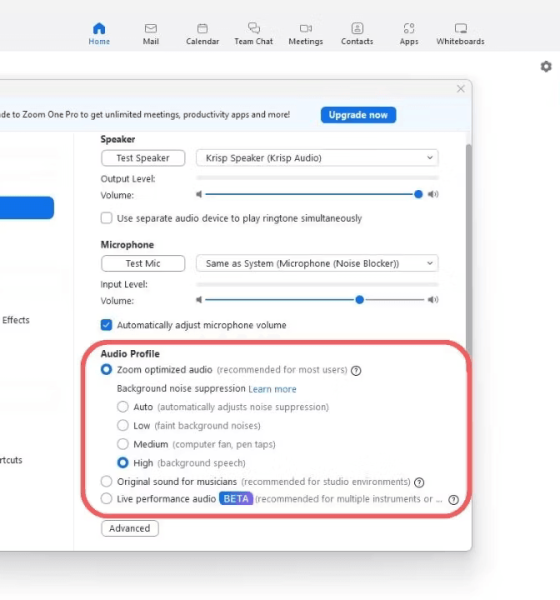The width and height of the screenshot is (560, 600).
Task: Click the speaker volume loud icon
Action: pos(433,194)
